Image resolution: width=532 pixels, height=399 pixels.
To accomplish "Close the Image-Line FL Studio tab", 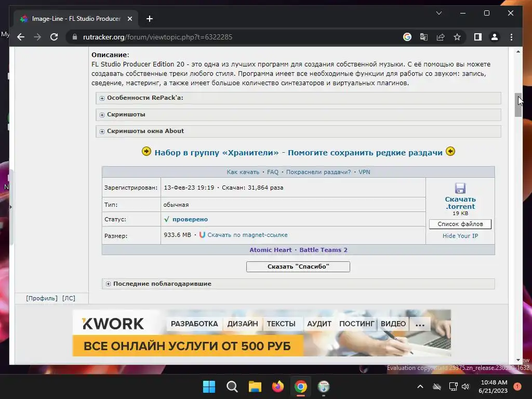I will [129, 19].
